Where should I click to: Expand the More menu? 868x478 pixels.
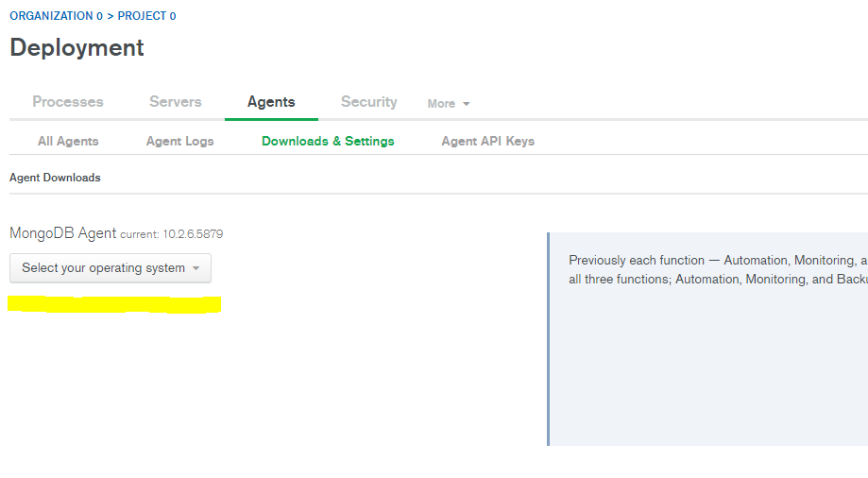tap(442, 104)
